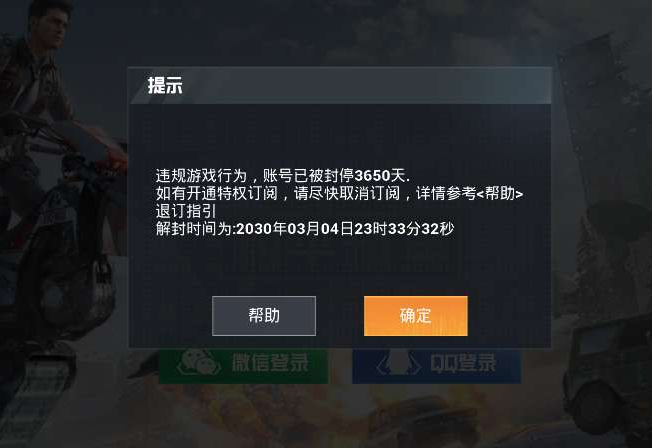652x448 pixels.
Task: Click the empty dialog header bar area
Action: (366, 85)
